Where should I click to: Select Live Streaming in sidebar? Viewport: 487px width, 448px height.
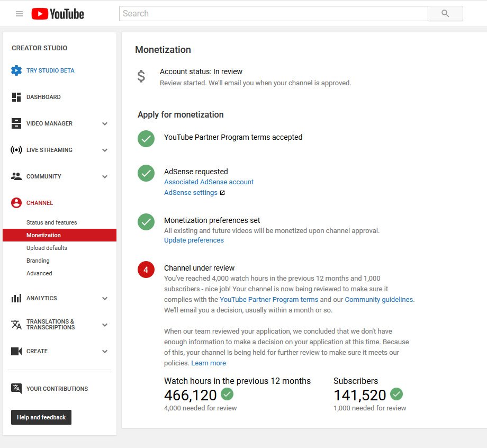tap(49, 150)
